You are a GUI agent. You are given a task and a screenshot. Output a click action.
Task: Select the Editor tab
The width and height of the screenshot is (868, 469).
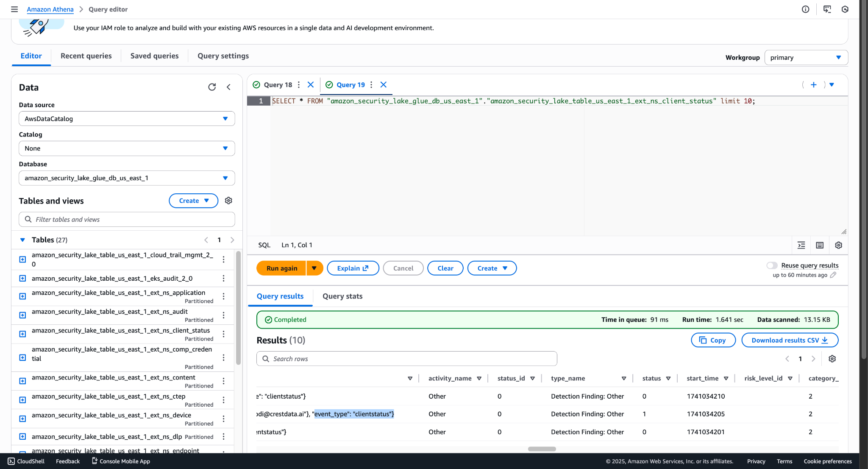31,56
